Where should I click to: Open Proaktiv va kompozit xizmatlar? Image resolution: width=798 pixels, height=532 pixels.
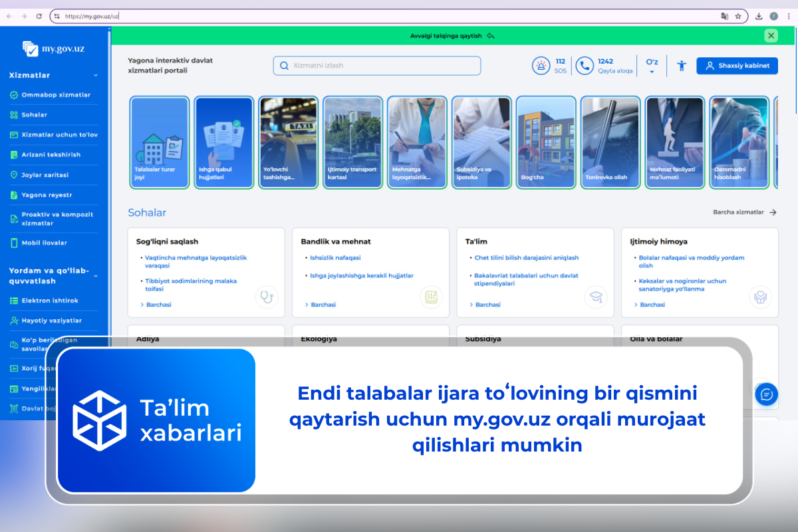pyautogui.click(x=52, y=219)
